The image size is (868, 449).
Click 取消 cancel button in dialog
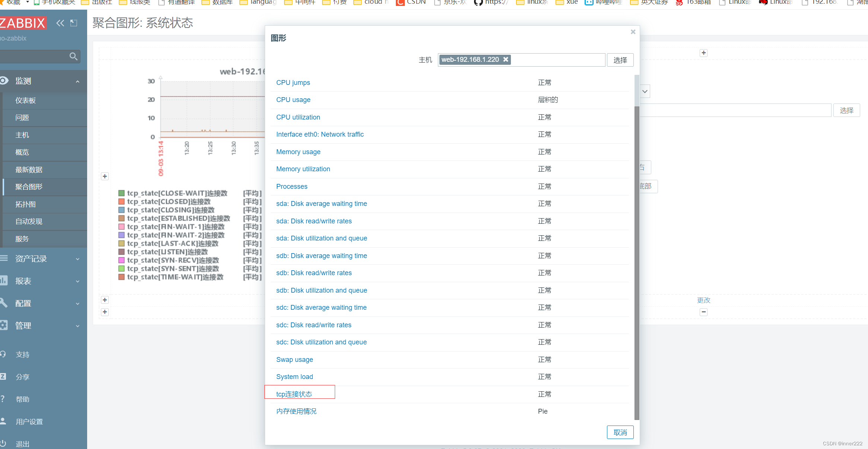tap(620, 433)
